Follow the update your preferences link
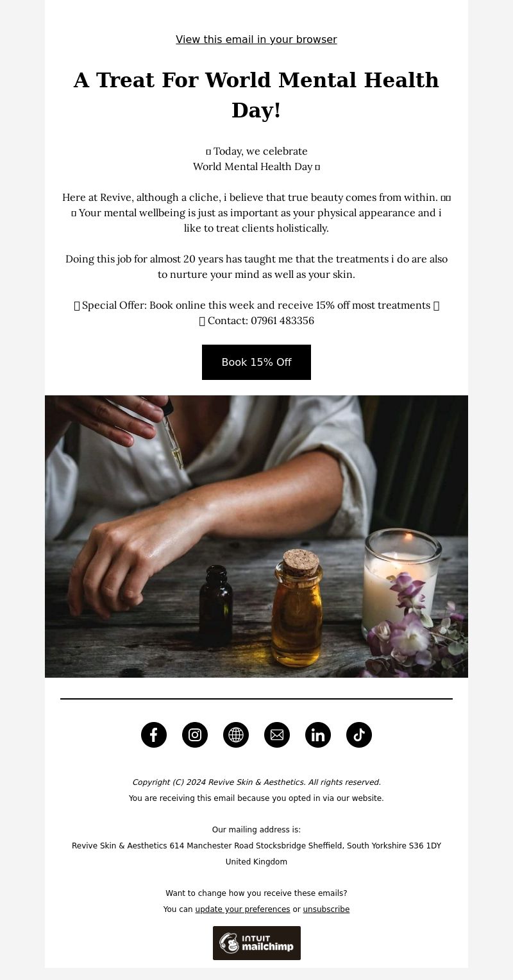 [242, 909]
